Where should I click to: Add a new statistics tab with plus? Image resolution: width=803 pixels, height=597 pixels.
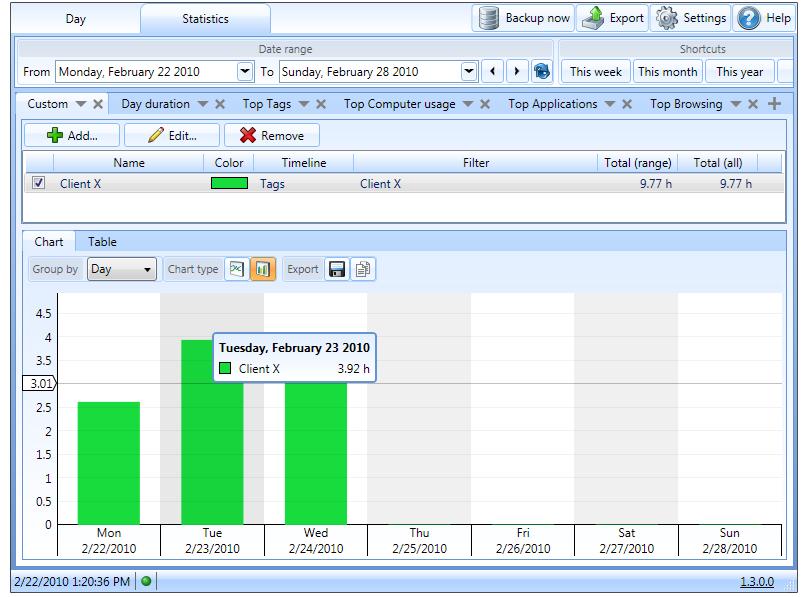774,104
